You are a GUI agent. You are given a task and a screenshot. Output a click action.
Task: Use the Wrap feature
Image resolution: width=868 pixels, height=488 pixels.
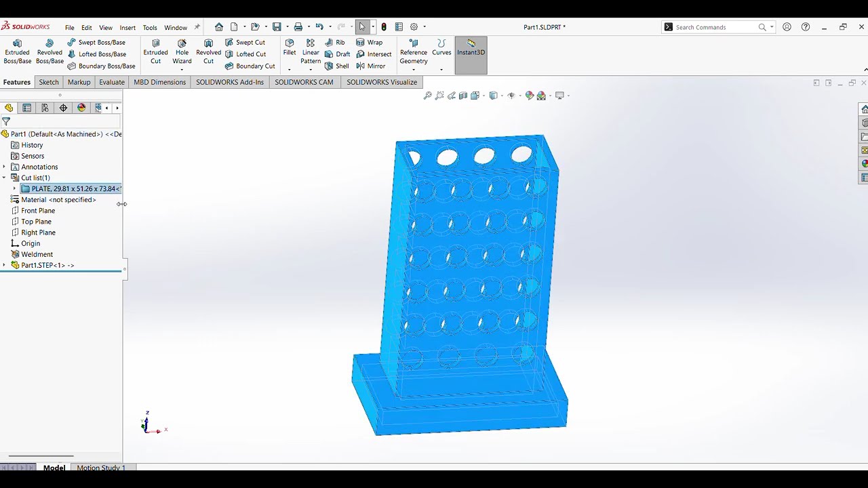pos(369,42)
